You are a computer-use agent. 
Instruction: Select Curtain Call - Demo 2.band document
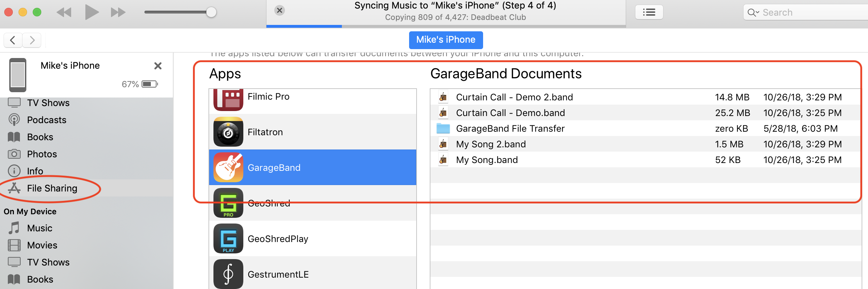645,97
